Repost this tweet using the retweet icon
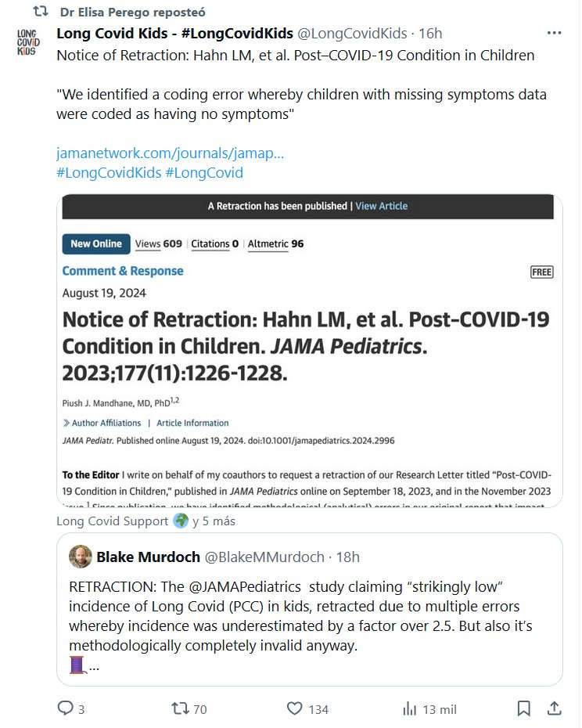 click(x=181, y=708)
